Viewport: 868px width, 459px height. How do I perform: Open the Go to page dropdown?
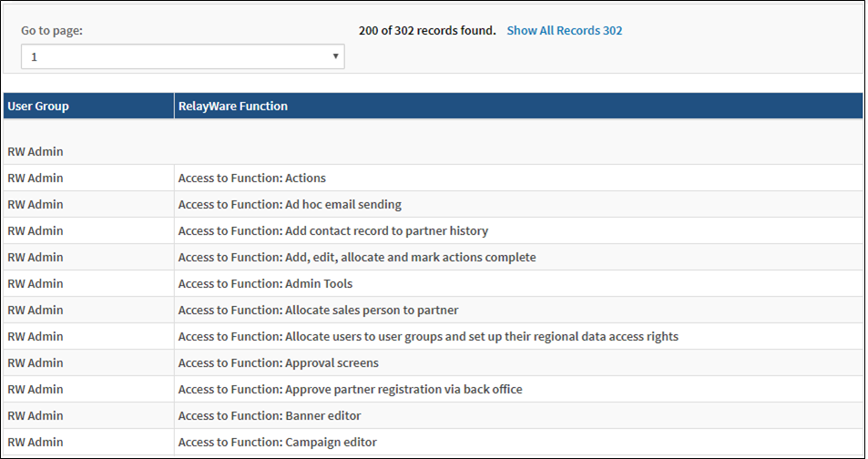point(183,56)
